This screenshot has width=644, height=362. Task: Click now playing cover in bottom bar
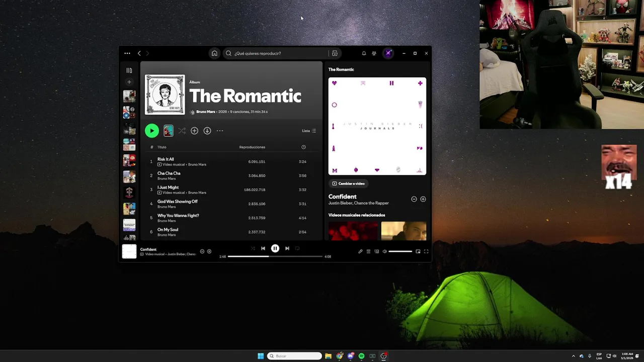[129, 251]
